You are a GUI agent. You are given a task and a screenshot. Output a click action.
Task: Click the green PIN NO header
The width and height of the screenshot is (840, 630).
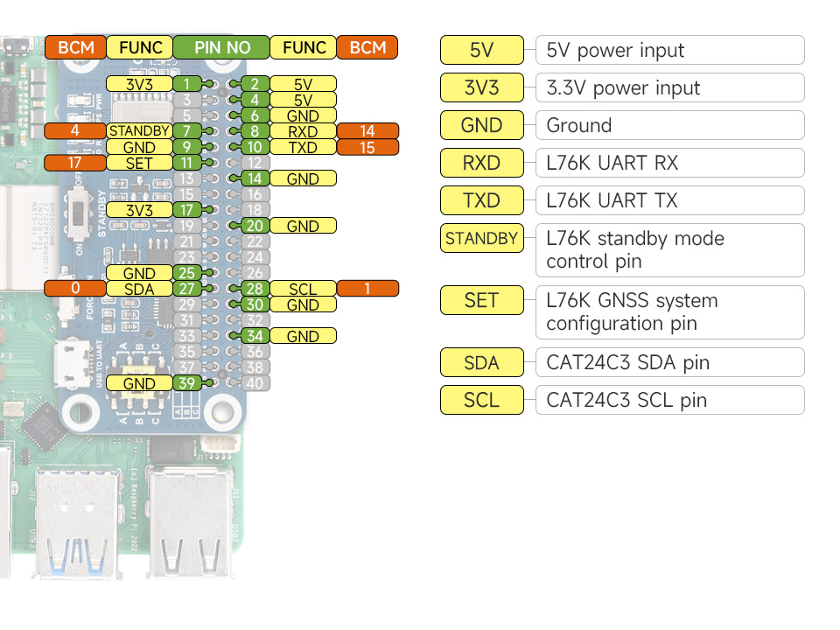coord(220,47)
